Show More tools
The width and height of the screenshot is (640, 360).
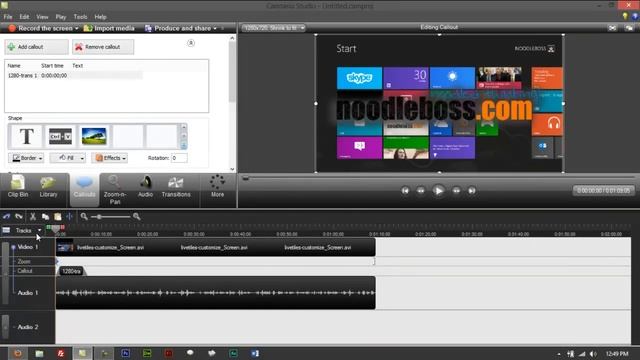click(x=218, y=187)
